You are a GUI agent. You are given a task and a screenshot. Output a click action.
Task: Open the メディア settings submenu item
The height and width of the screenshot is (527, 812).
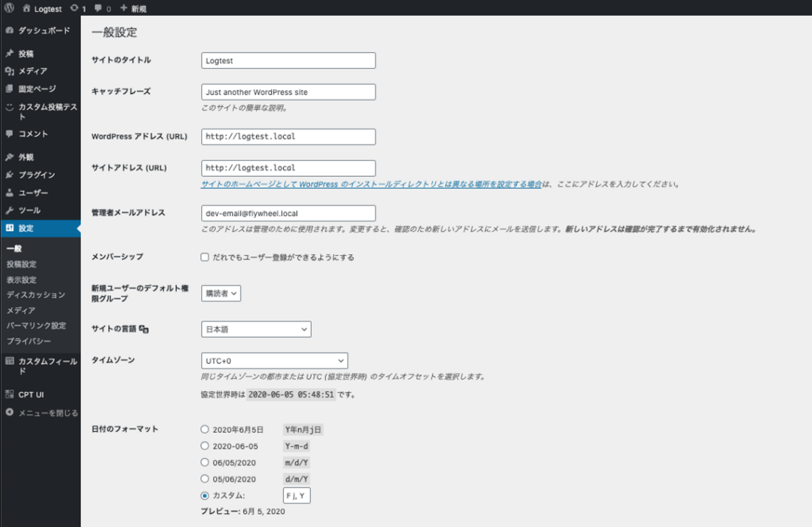[x=21, y=310]
